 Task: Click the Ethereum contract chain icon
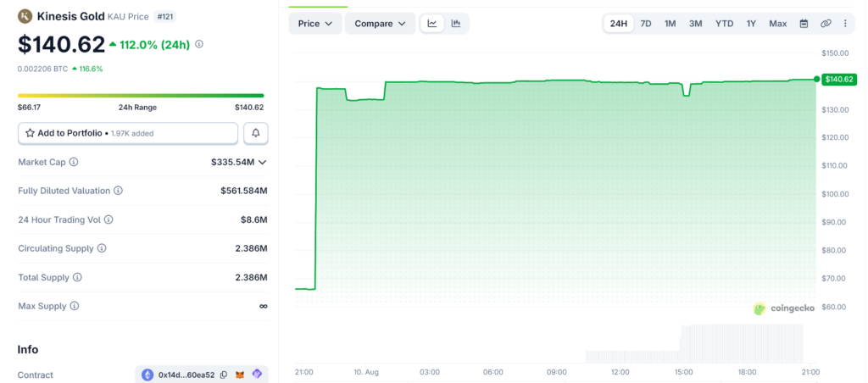click(147, 375)
